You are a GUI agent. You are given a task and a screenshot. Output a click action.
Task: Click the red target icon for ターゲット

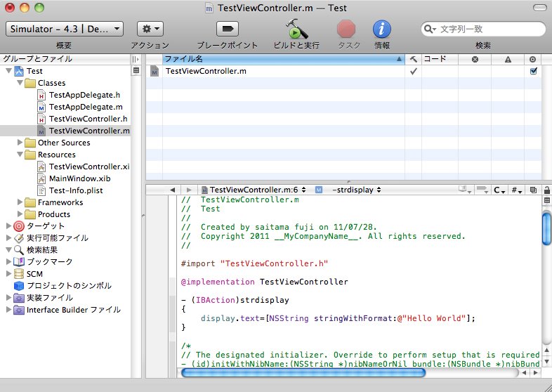click(19, 226)
